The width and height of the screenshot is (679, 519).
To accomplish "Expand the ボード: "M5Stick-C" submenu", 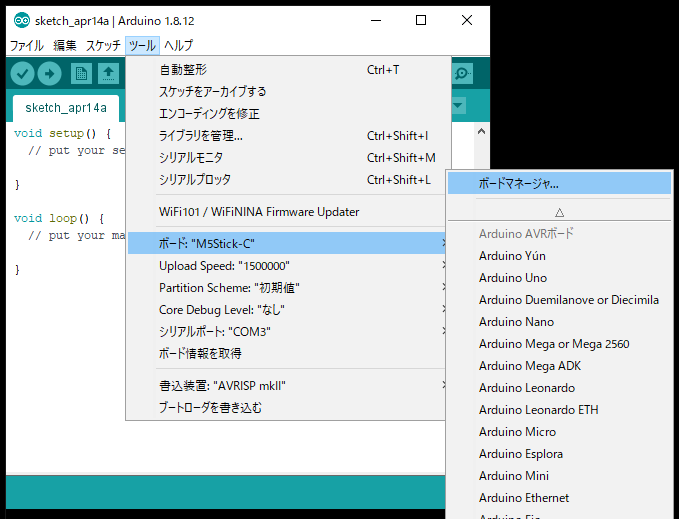I will pos(286,243).
